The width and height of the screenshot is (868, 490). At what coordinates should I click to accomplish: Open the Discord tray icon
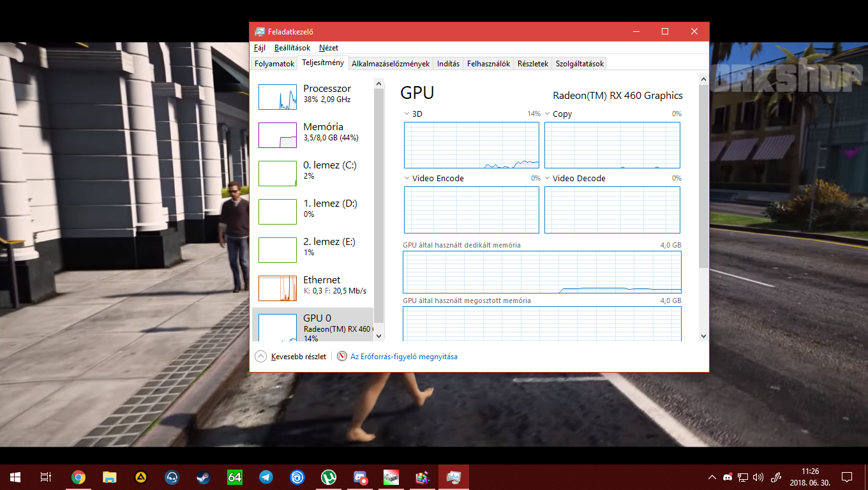(728, 477)
